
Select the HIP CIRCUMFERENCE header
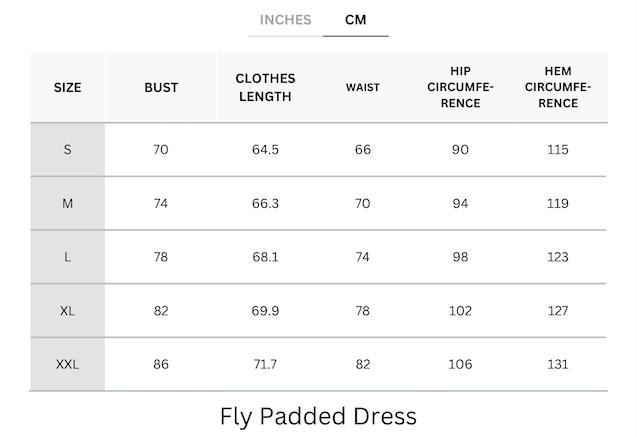[460, 88]
